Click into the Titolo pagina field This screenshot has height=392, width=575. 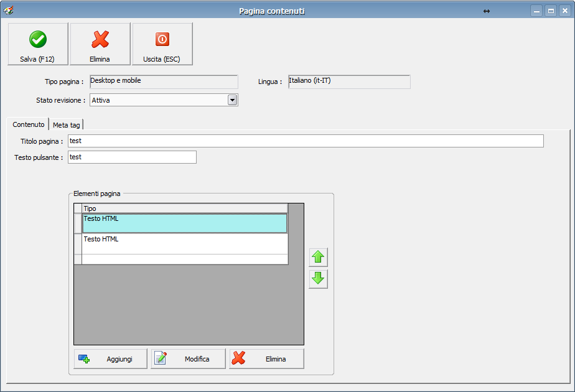click(306, 141)
